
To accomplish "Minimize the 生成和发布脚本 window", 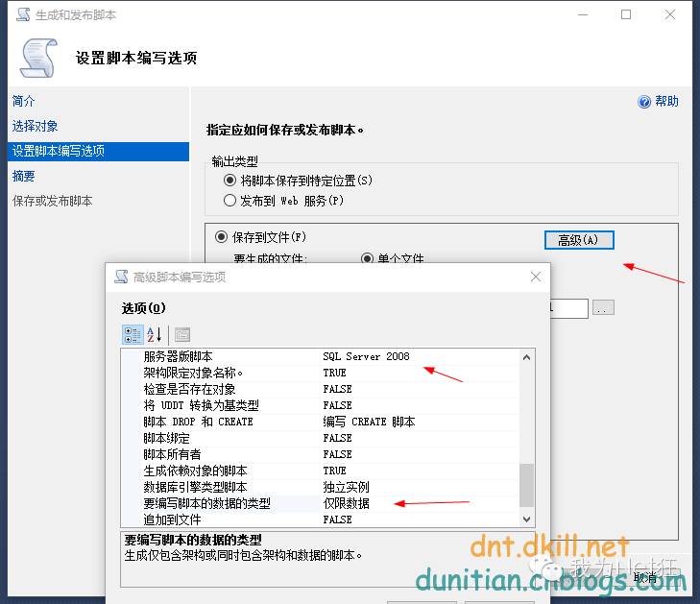I will pos(583,14).
